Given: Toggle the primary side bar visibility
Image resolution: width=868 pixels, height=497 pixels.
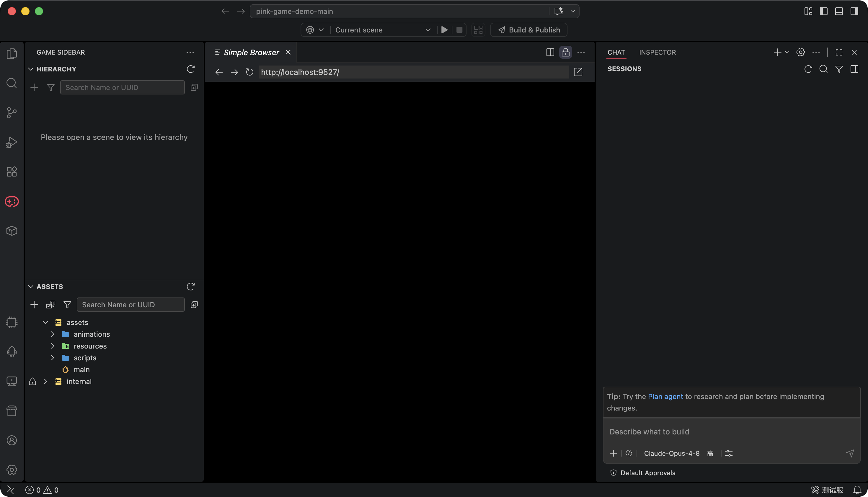Looking at the screenshot, I should tap(824, 11).
